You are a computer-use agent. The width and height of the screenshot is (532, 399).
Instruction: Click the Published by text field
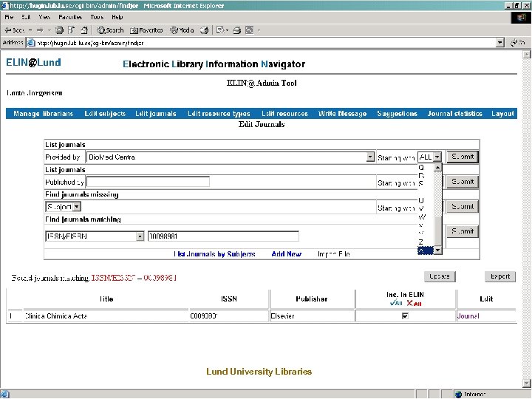tap(148, 182)
